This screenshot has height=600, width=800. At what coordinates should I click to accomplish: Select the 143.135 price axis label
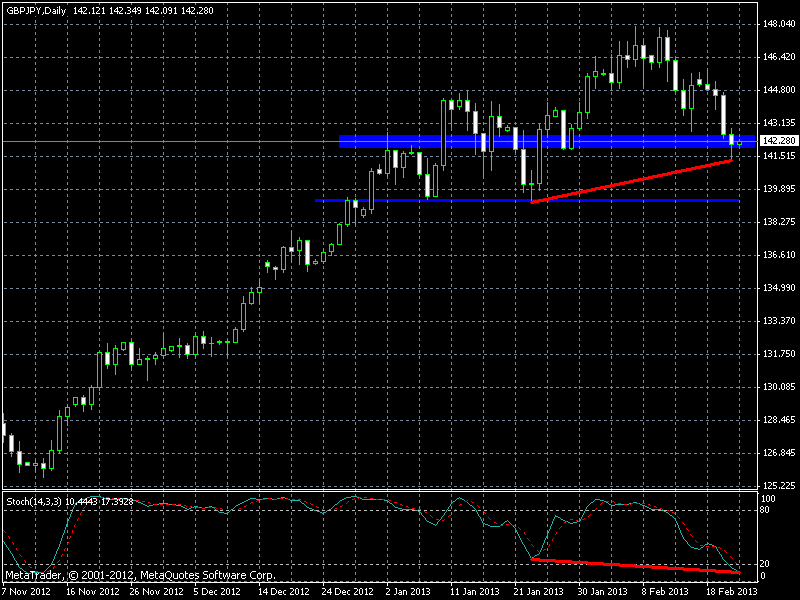[x=779, y=123]
